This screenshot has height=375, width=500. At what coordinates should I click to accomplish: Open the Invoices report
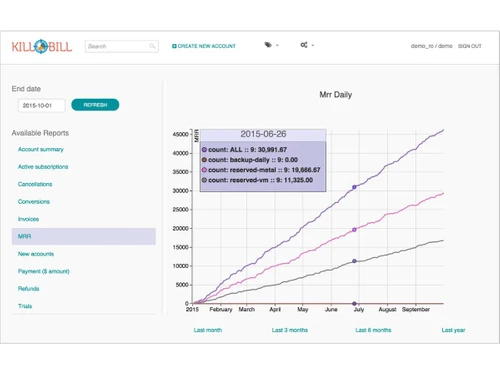tap(28, 219)
